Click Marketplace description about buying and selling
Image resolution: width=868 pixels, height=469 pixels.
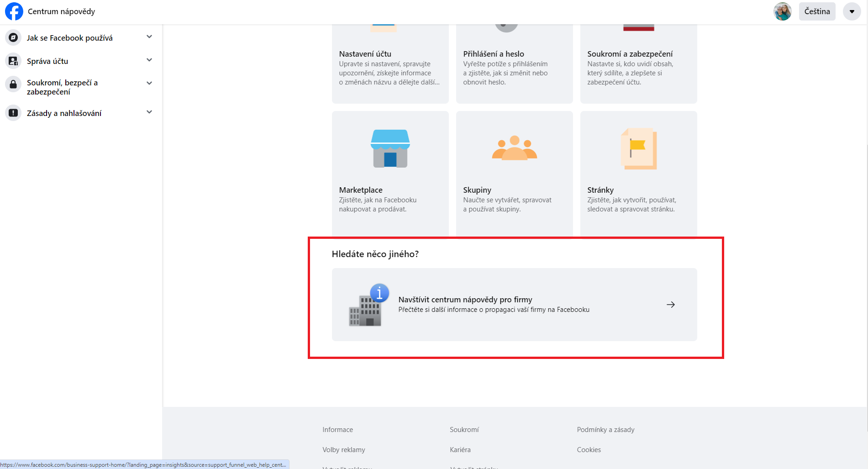pyautogui.click(x=378, y=205)
